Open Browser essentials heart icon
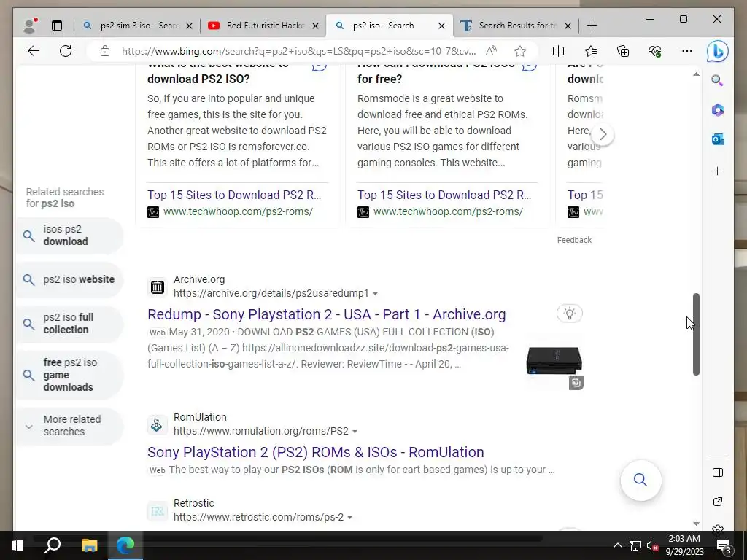 tap(655, 51)
